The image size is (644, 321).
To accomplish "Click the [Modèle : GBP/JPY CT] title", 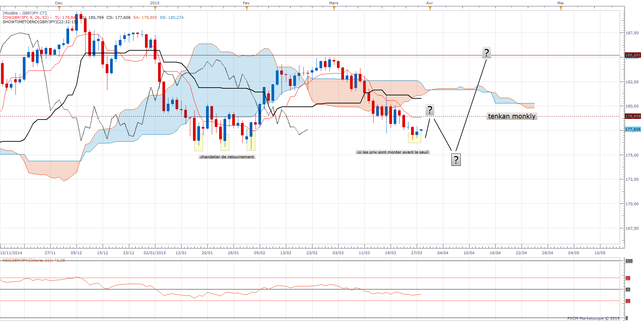I will coord(24,13).
